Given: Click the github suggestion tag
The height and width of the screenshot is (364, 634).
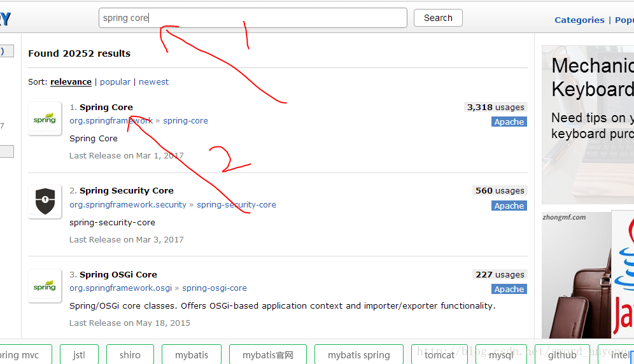Looking at the screenshot, I should [x=562, y=354].
